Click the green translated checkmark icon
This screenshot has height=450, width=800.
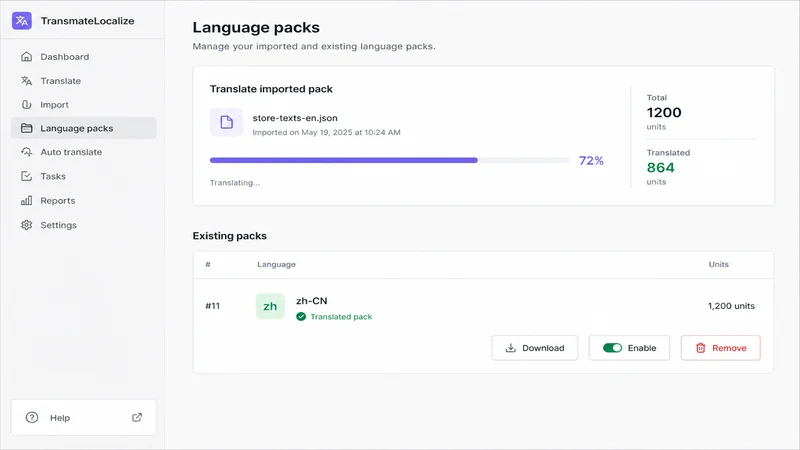pos(301,316)
